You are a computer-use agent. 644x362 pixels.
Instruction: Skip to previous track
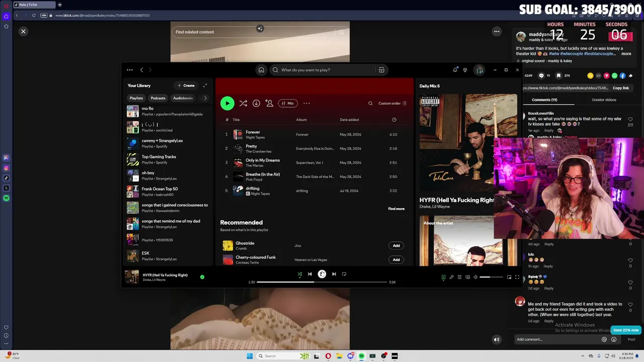[310, 274]
